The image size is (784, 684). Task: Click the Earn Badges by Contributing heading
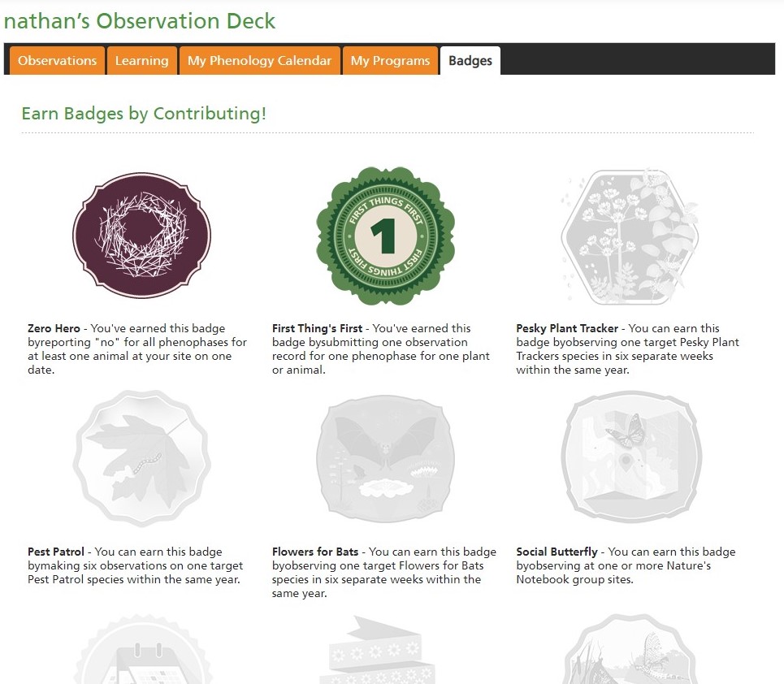(x=144, y=114)
